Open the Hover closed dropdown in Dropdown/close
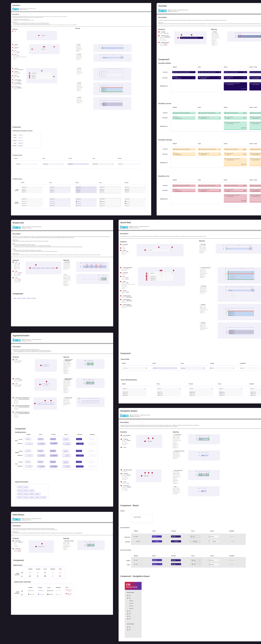Viewport: 261px width, 644px height. (x=53, y=164)
